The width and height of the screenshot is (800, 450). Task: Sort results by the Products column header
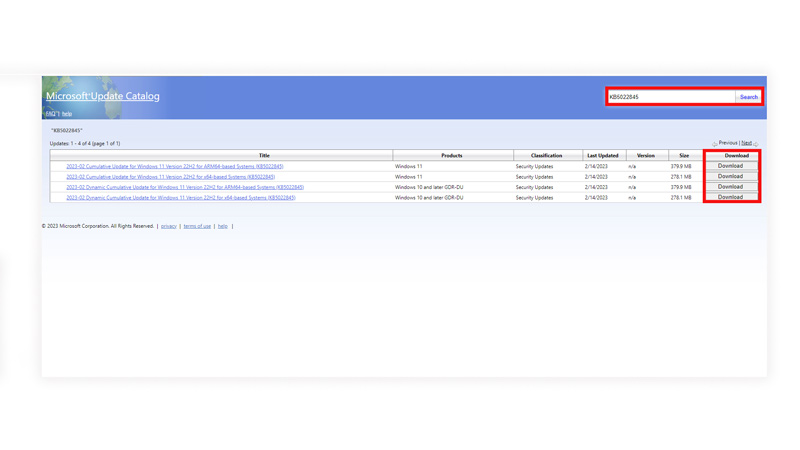coord(452,156)
